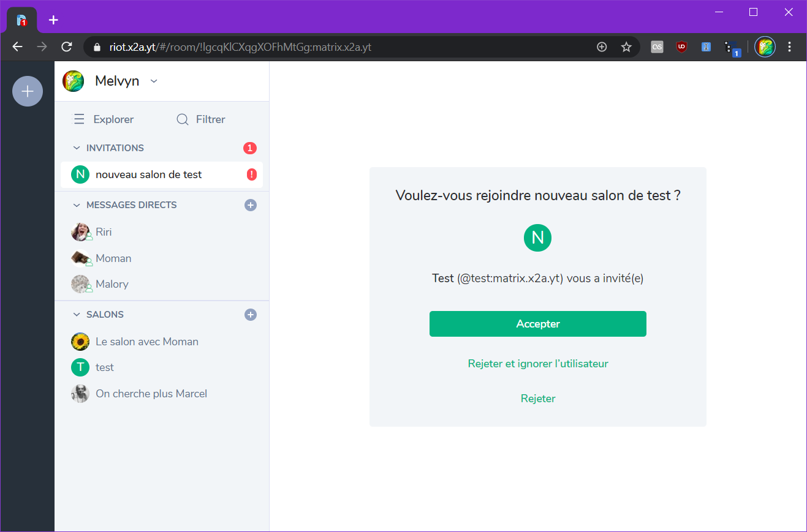Open a new browser tab

(53, 20)
